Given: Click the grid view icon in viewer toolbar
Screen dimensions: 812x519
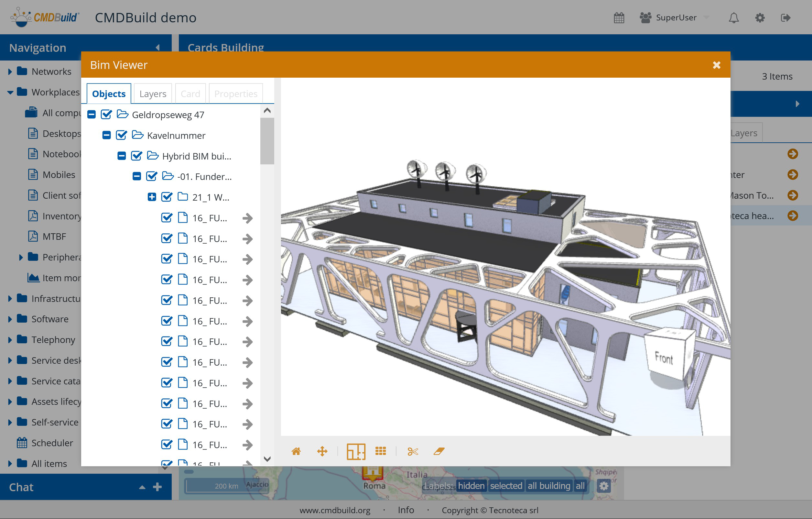Looking at the screenshot, I should pos(380,451).
